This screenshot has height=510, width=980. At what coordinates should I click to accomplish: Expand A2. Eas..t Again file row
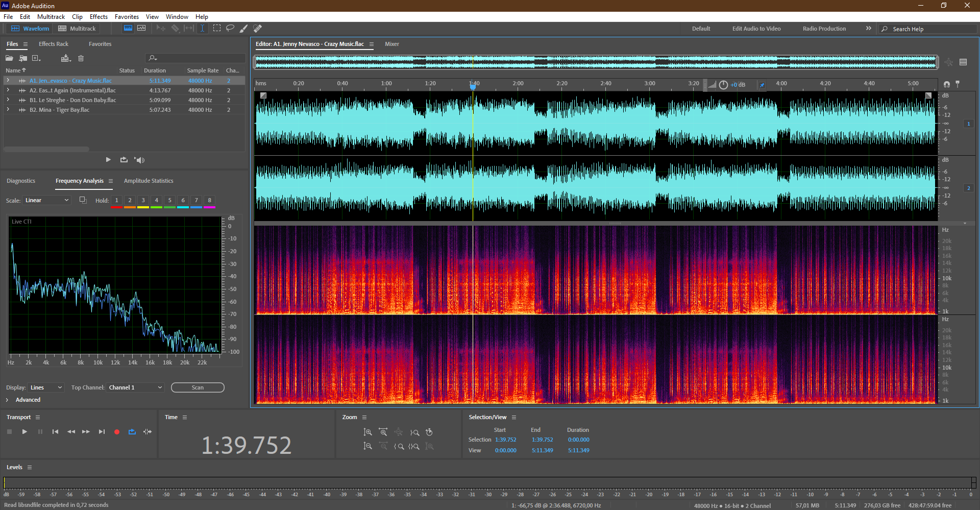8,90
